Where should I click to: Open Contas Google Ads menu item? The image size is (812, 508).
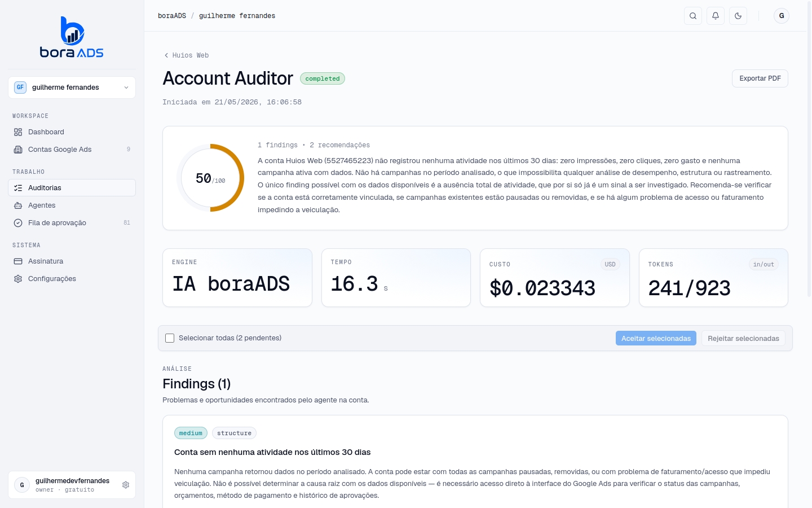[72, 150]
